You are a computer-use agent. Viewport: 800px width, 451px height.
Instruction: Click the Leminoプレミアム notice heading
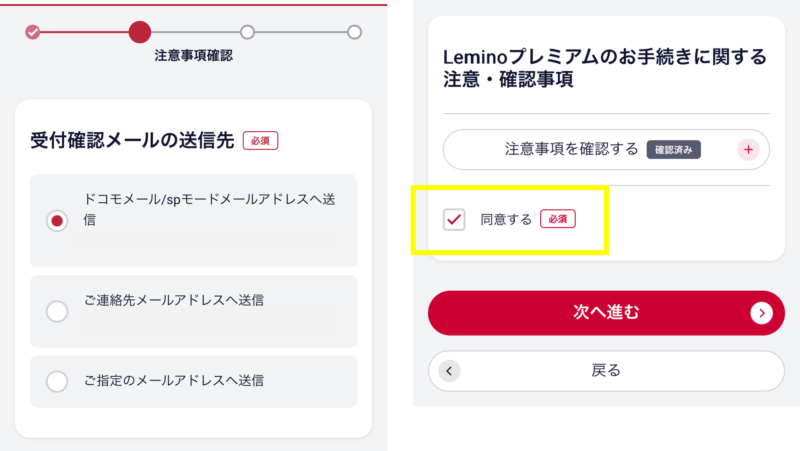605,67
